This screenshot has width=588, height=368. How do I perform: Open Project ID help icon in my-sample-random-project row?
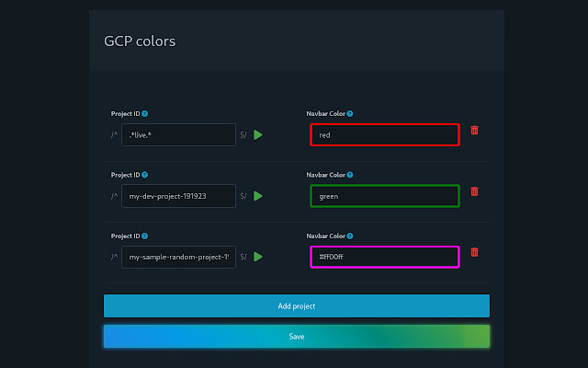pyautogui.click(x=145, y=236)
